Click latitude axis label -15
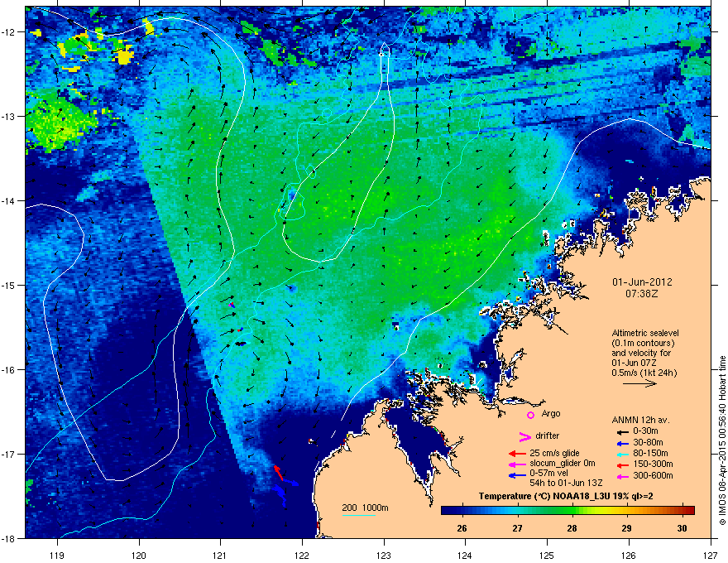The height and width of the screenshot is (563, 728). (8, 285)
